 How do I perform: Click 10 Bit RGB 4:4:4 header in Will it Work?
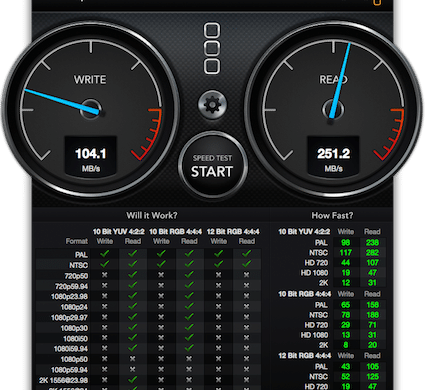[x=175, y=231]
